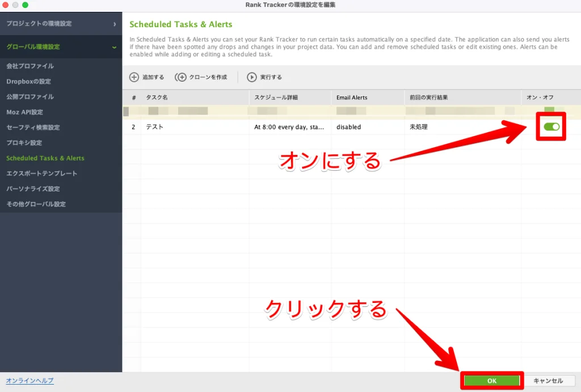This screenshot has width=581, height=392.
Task: Select the テスト task name cell
Action: click(195, 127)
